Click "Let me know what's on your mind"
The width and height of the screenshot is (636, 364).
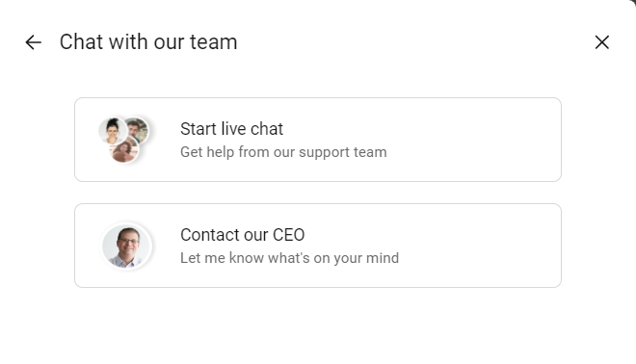tap(290, 258)
